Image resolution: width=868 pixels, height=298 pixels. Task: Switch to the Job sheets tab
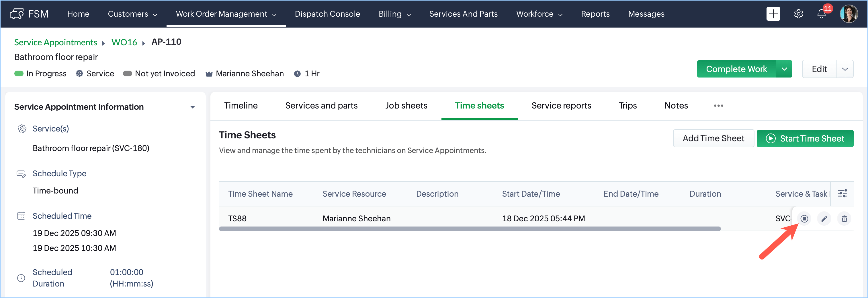tap(406, 106)
